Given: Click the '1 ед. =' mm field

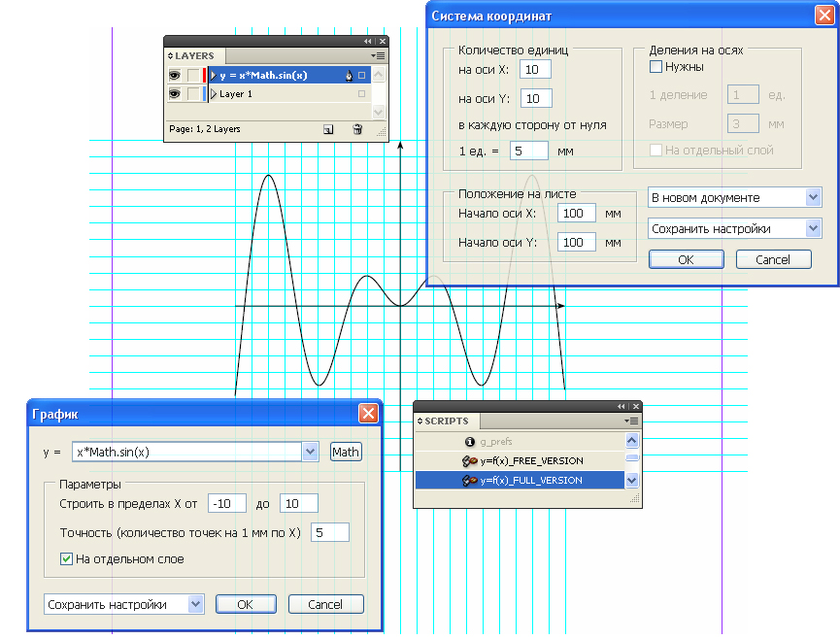Looking at the screenshot, I should coord(529,152).
